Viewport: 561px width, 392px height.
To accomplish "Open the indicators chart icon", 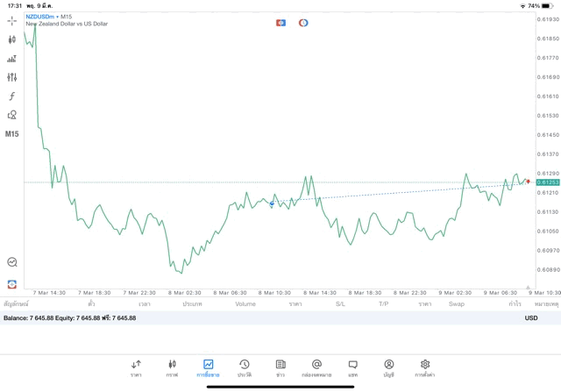I will (11, 59).
